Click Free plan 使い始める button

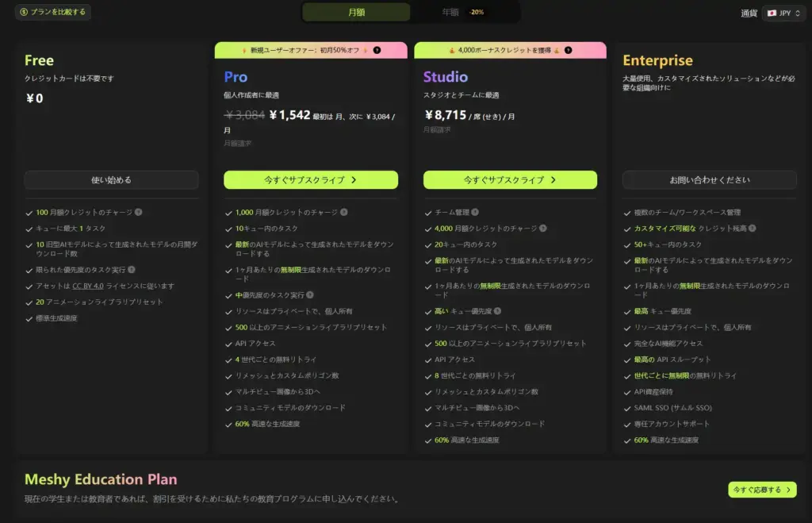pyautogui.click(x=111, y=180)
